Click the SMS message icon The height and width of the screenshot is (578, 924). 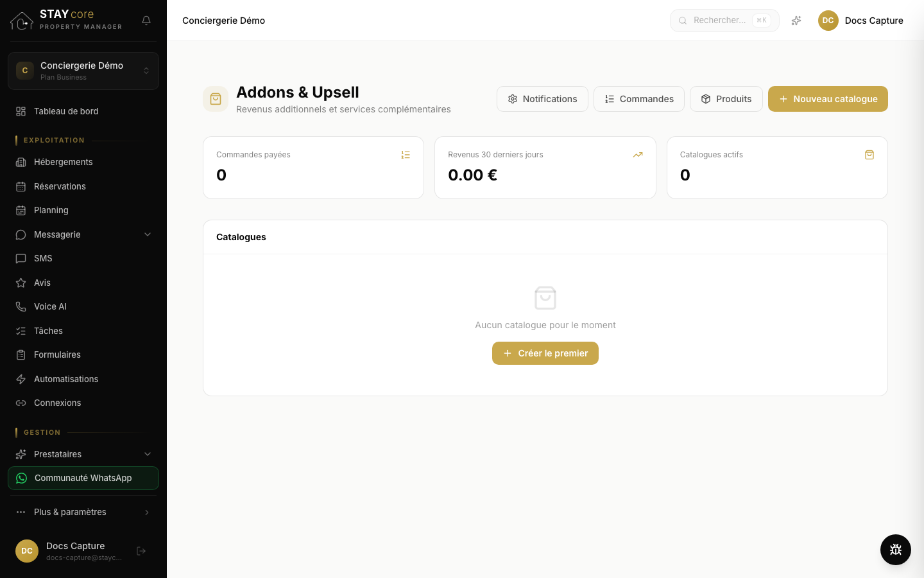[21, 258]
